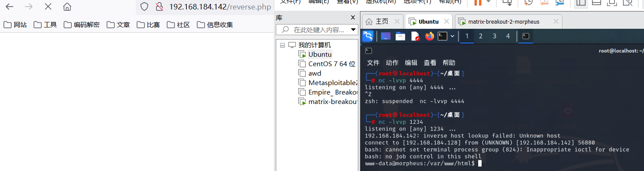Switch to workspace 4
Screen dimensions: 644x171
pos(508,36)
